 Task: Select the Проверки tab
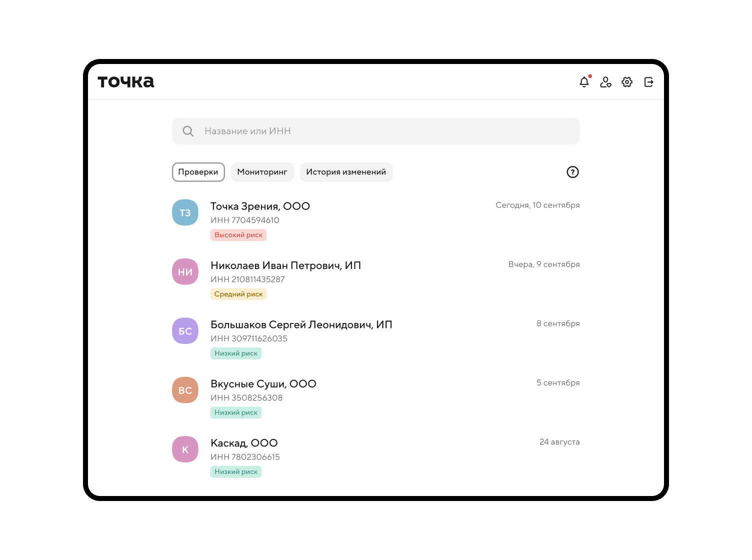(198, 172)
